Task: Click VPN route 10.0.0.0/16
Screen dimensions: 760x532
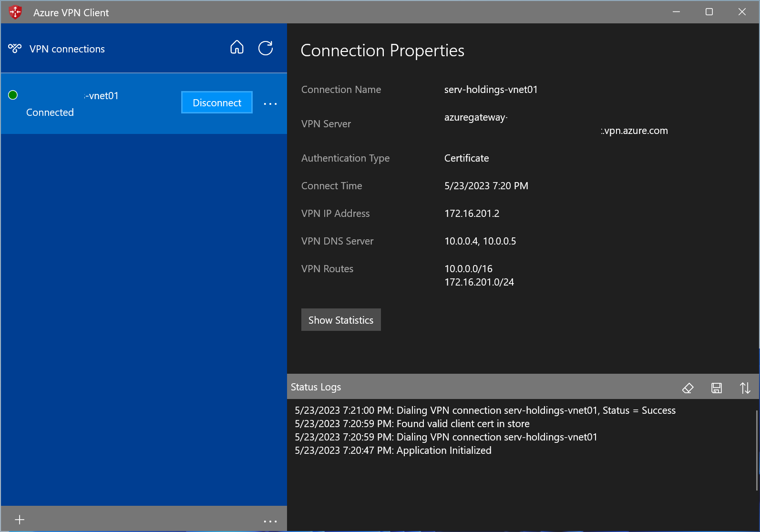Action: point(469,269)
